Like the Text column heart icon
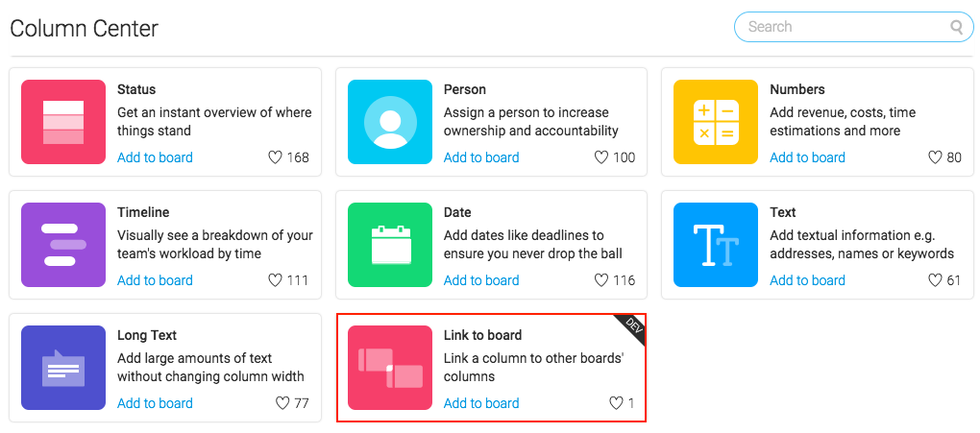The height and width of the screenshot is (433, 980). tap(935, 280)
